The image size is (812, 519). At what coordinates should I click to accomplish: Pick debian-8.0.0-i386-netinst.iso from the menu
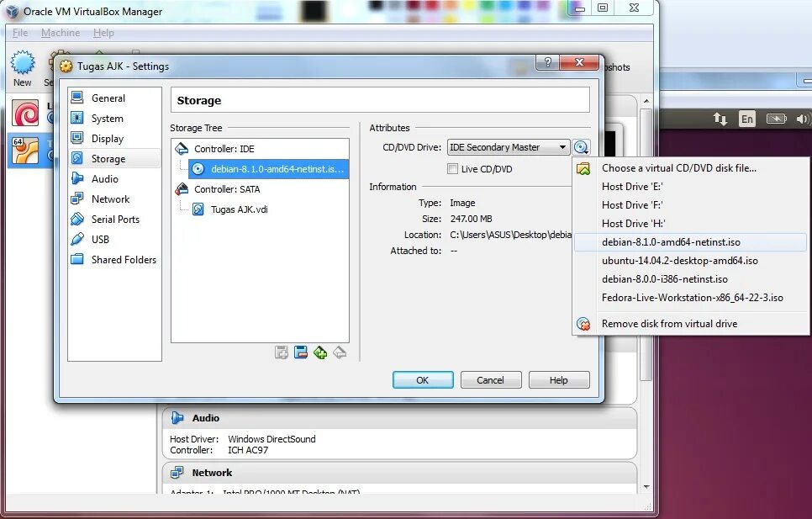691,279
